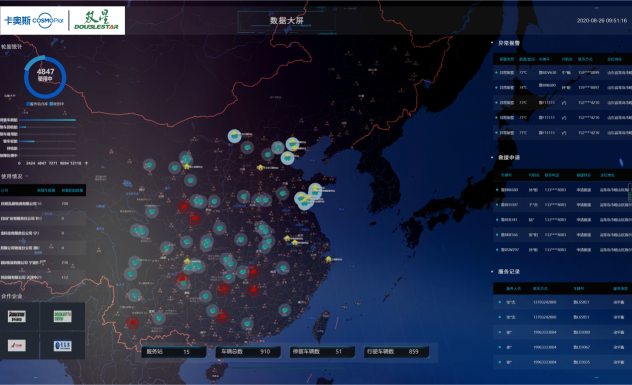Click the 数据大屏 title banner
This screenshot has height=385, width=632.
coord(287,21)
